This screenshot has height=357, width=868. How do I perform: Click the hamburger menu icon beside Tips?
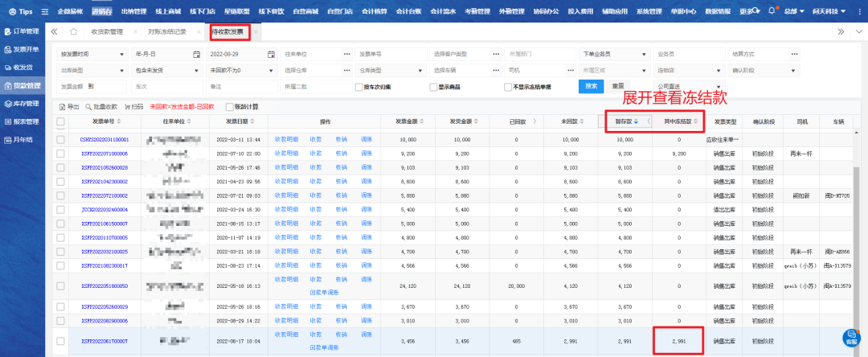coord(45,11)
